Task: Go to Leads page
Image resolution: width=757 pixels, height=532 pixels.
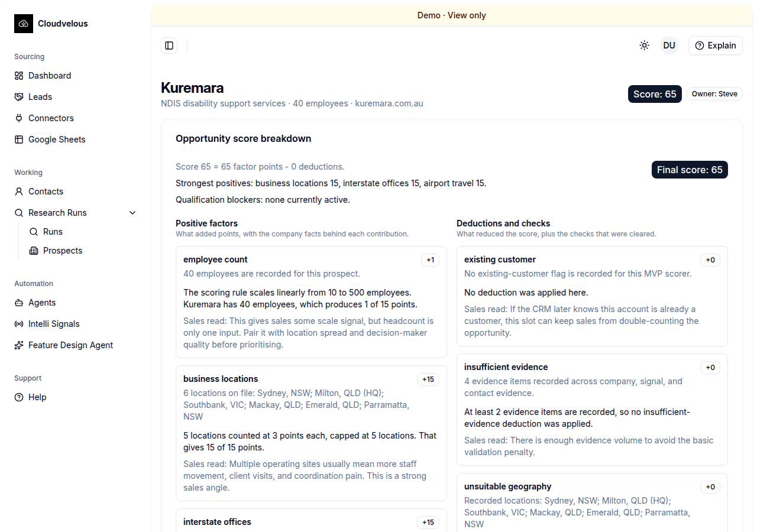Action: (x=76, y=97)
